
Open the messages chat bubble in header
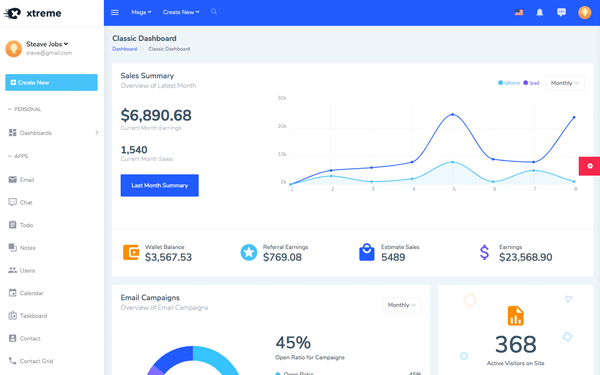(561, 13)
